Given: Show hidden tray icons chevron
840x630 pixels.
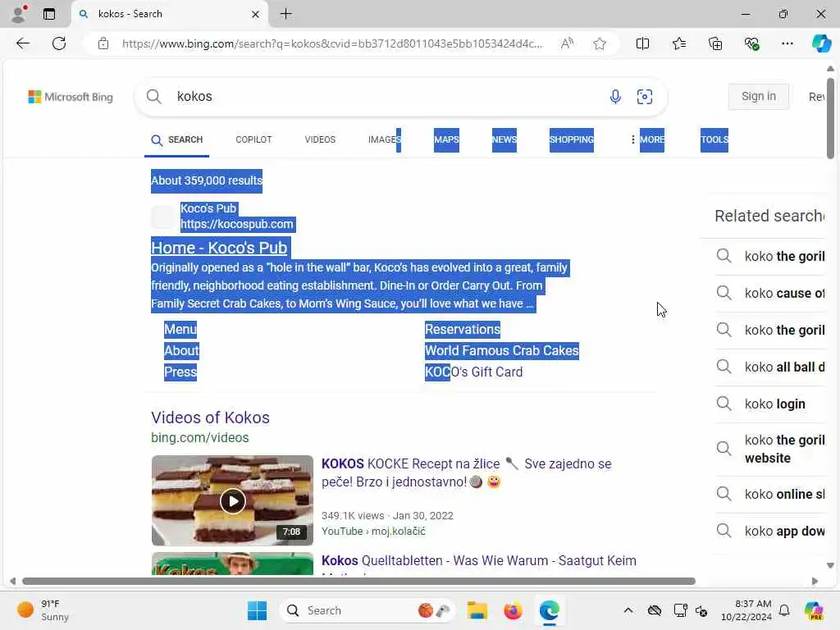Looking at the screenshot, I should (x=628, y=610).
